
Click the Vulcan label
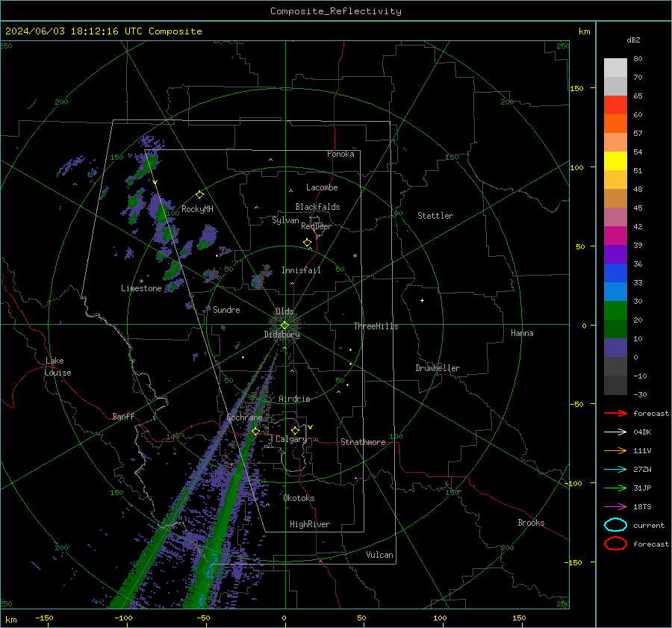(380, 555)
